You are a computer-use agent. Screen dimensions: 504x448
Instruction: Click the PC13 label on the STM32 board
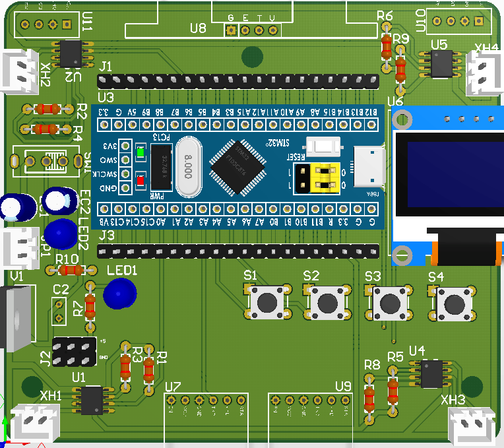pyautogui.click(x=162, y=137)
